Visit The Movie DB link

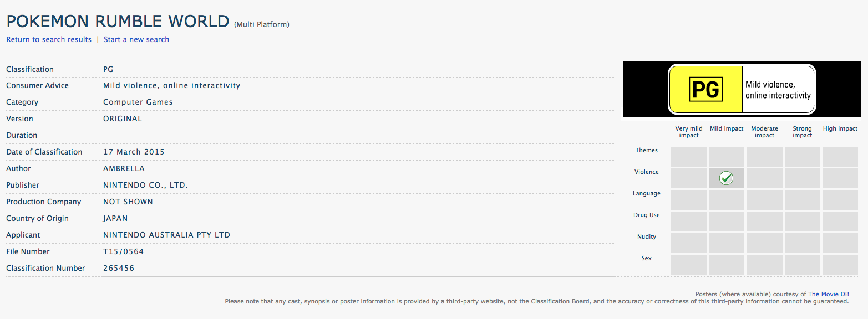[x=829, y=294]
